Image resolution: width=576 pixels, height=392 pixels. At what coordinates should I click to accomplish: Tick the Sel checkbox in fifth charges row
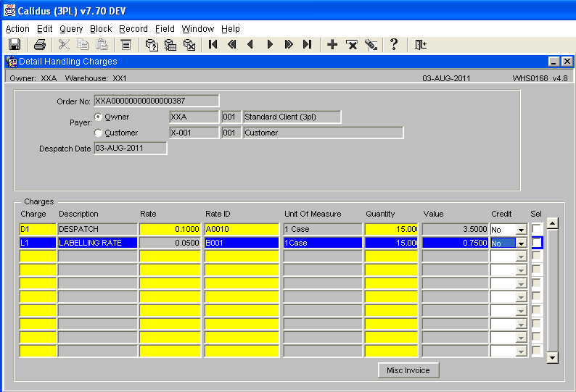click(x=536, y=283)
